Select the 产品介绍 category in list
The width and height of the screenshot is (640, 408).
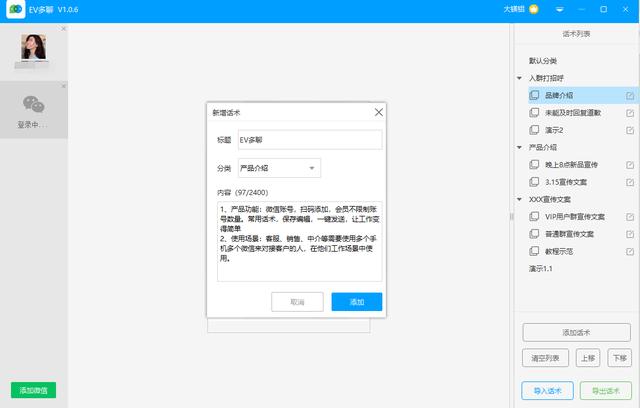click(x=543, y=147)
